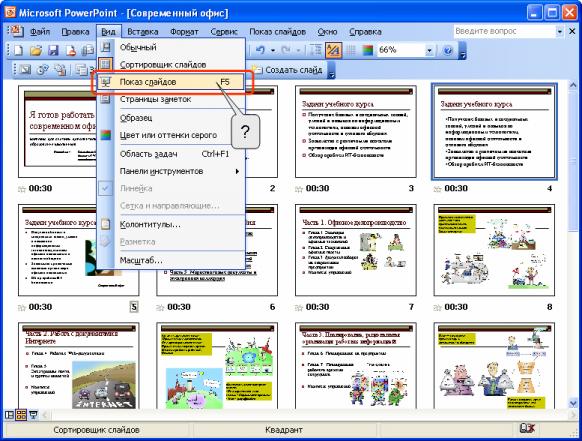Click the Permission icon next to Save

(x=71, y=50)
